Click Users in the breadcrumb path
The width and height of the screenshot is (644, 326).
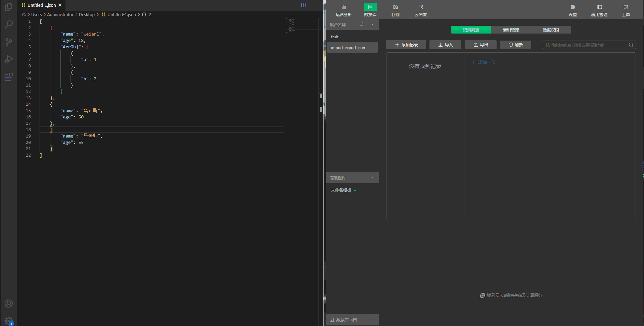37,14
